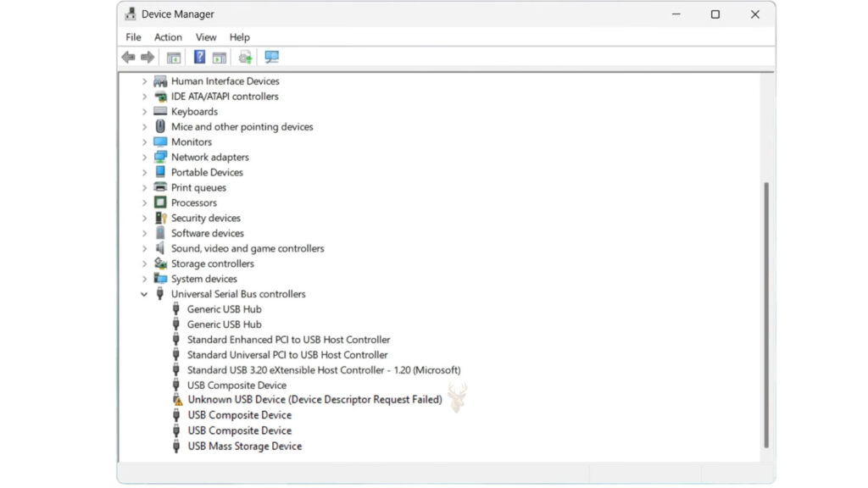Click the Security devices key icon
The width and height of the screenshot is (868, 488).
tap(160, 218)
